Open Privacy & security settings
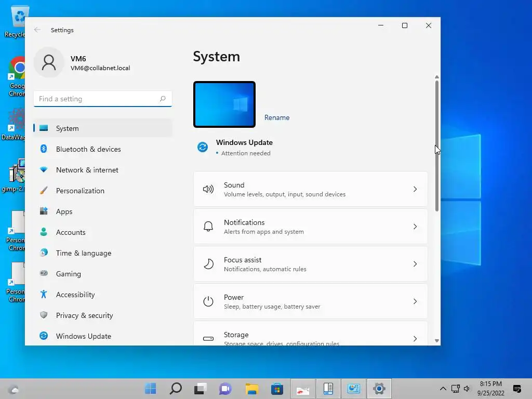Image resolution: width=532 pixels, height=399 pixels. [103, 315]
